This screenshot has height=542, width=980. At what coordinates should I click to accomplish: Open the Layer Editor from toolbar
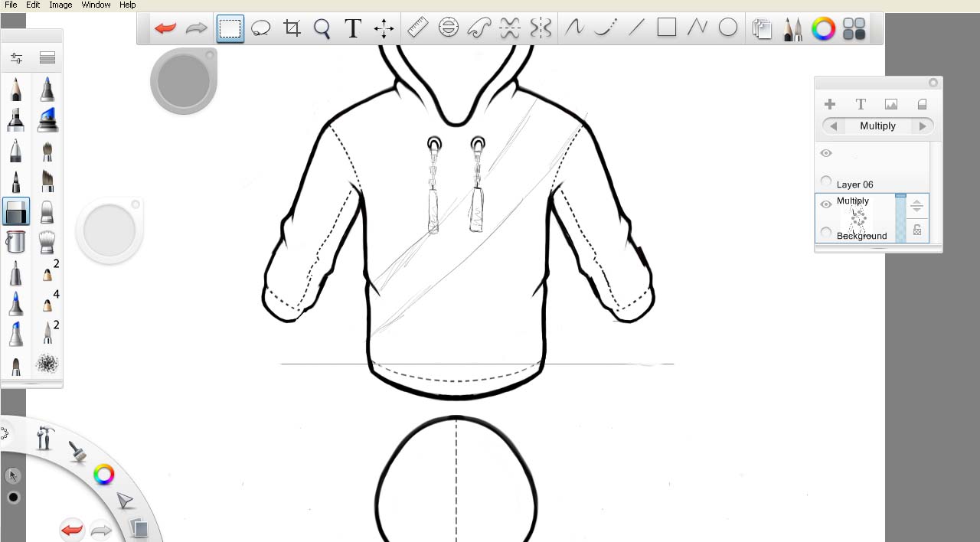762,29
